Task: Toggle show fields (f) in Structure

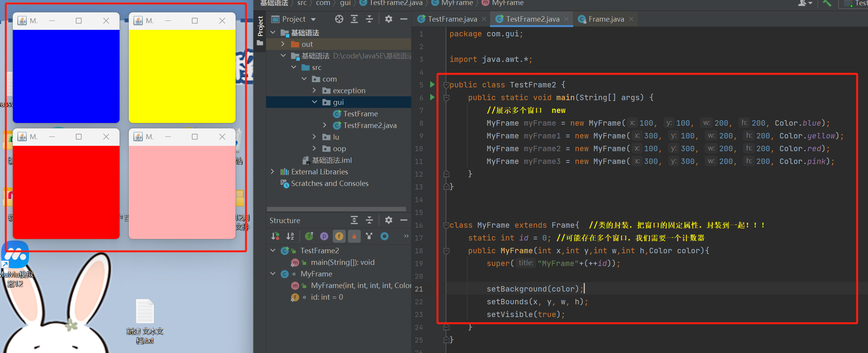Action: tap(339, 236)
